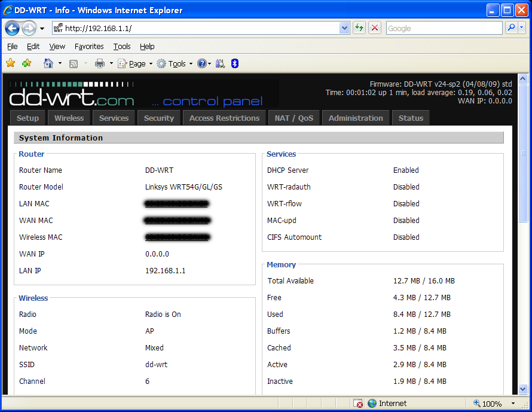The image size is (532, 412).
Task: Click the Home page icon
Action: pos(48,63)
